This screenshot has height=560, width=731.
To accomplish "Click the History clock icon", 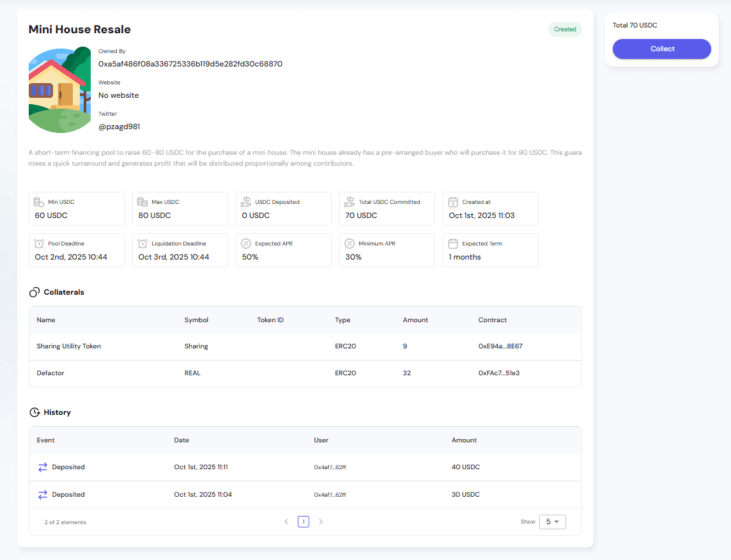I will click(x=35, y=412).
